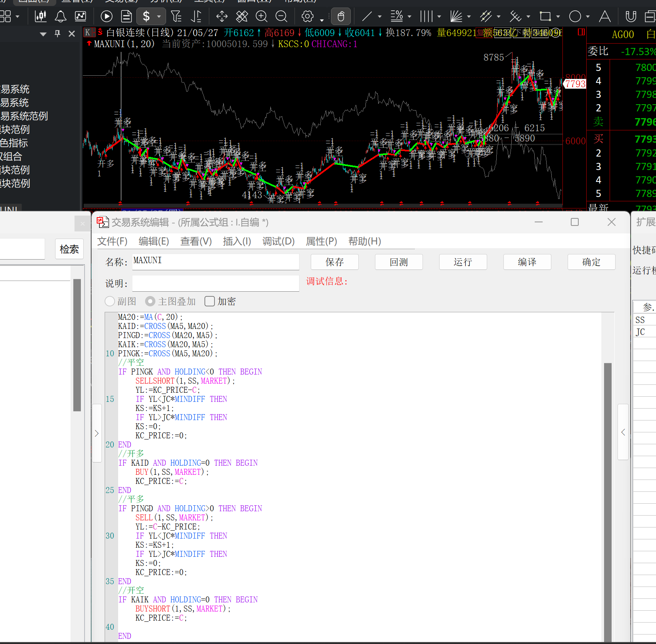The height and width of the screenshot is (644, 656).
Task: Open the 查看(V) menu
Action: tap(196, 241)
